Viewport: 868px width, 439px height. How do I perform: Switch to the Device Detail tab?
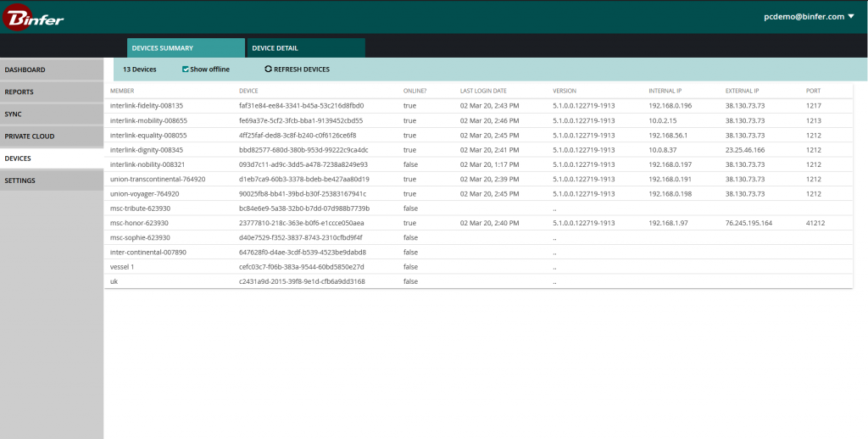pyautogui.click(x=306, y=48)
